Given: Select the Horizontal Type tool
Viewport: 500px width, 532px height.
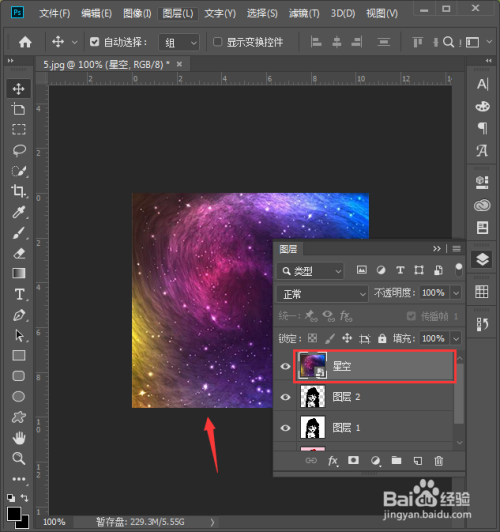Looking at the screenshot, I should 19,294.
